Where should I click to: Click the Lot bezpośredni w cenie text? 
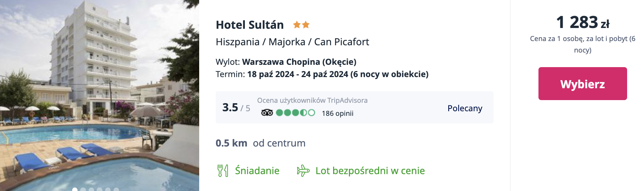tap(370, 171)
